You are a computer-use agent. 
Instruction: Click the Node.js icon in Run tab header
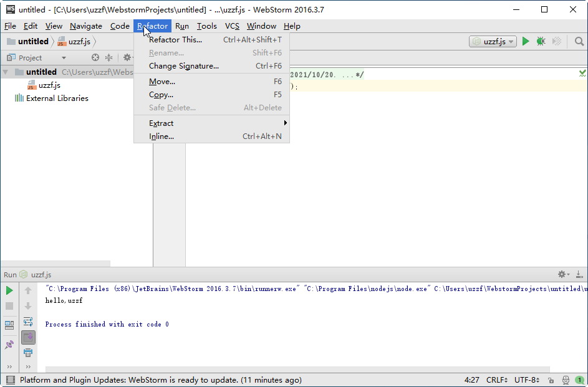pos(24,274)
